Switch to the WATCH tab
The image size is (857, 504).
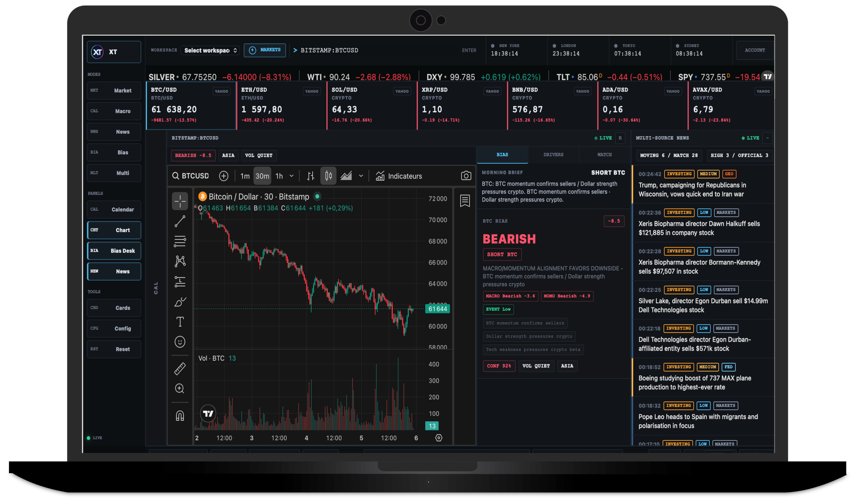pos(605,155)
